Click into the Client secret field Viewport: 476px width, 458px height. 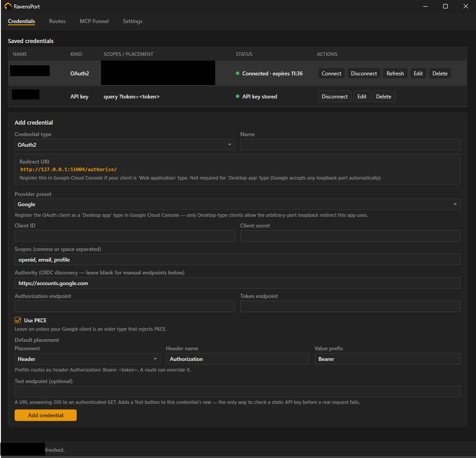point(350,236)
